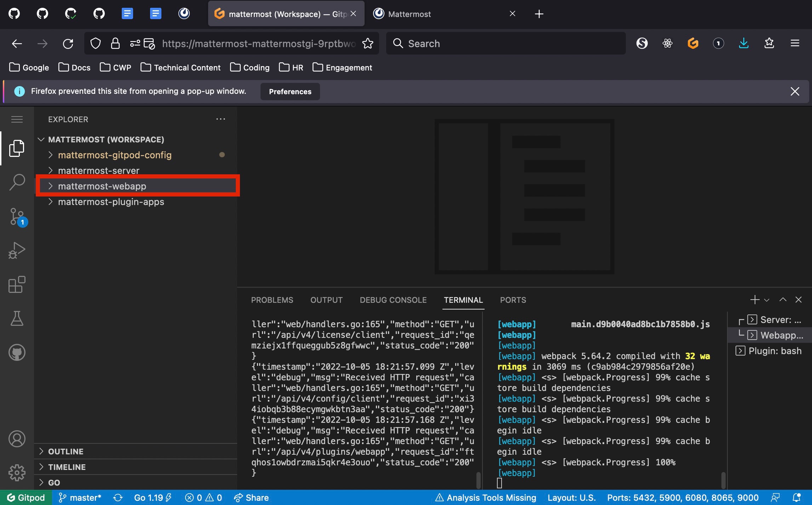Open the Search view in activity bar
The width and height of the screenshot is (812, 505).
[x=17, y=182]
